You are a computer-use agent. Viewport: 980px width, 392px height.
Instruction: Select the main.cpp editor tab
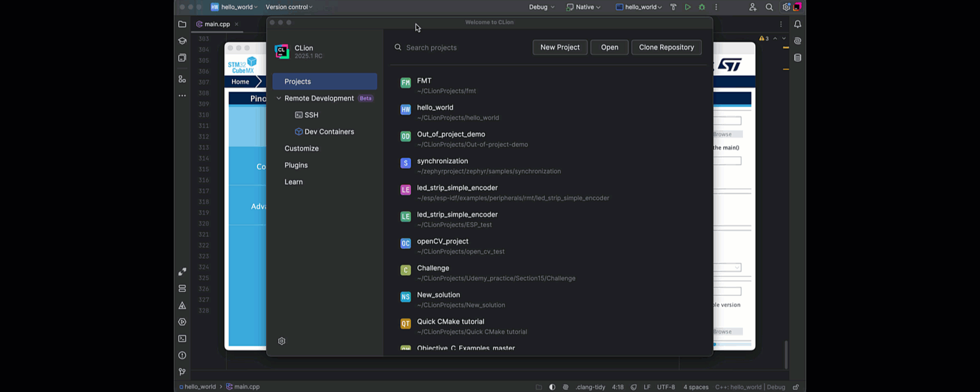[x=217, y=24]
